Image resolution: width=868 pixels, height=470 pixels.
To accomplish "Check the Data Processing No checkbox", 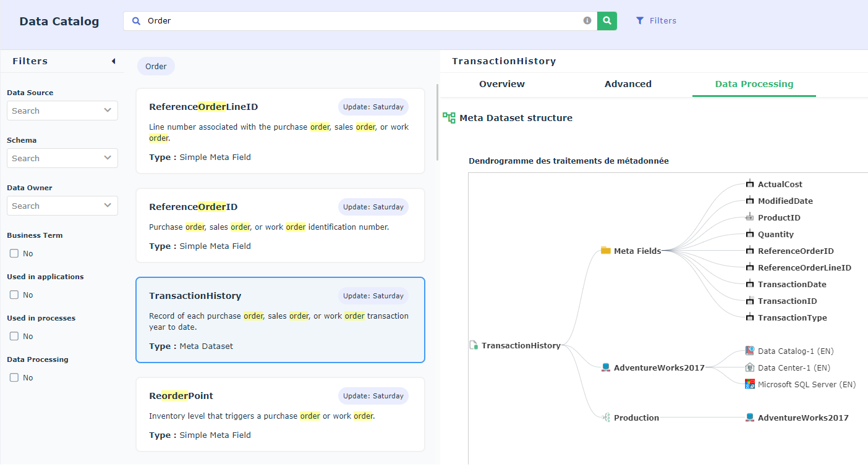I will click(x=14, y=377).
